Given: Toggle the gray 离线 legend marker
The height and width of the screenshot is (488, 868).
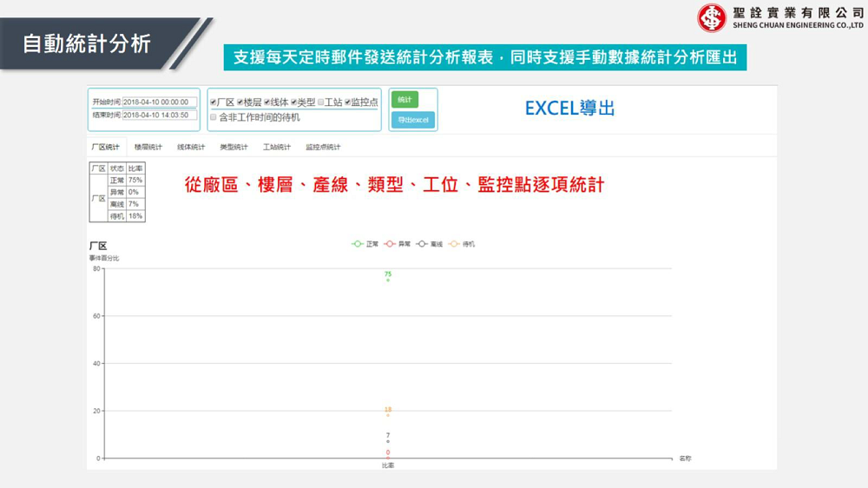Looking at the screenshot, I should coord(422,244).
